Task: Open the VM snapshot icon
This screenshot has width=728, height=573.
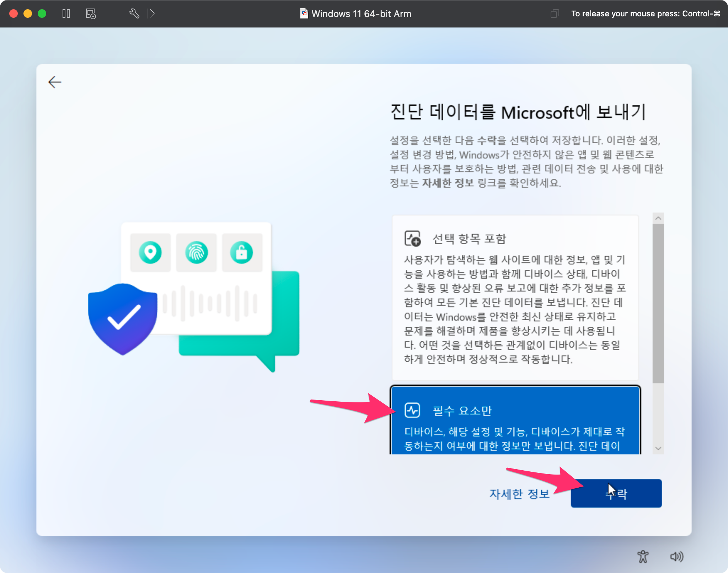Action: 91,14
